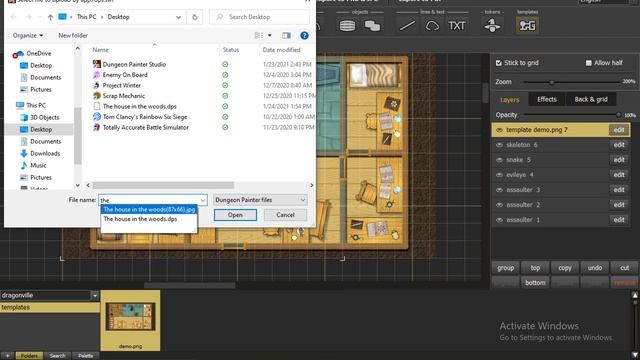Click the group button
640x360 pixels.
(x=506, y=268)
